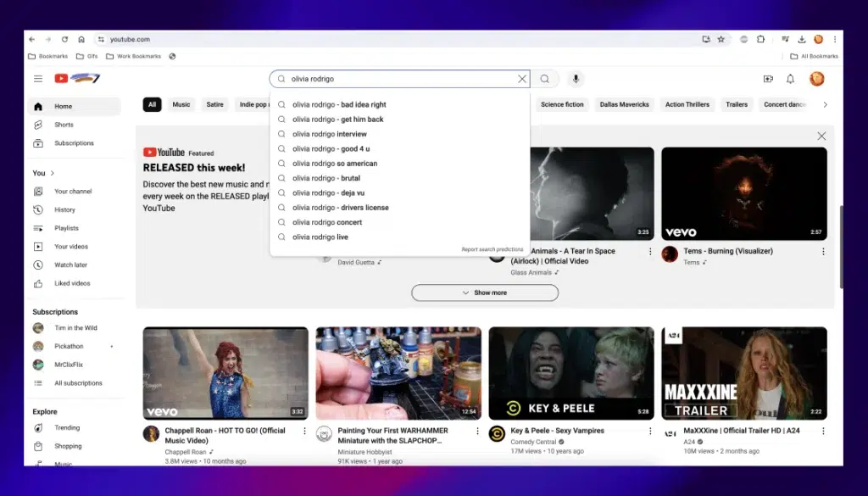Reload the page
This screenshot has height=496, width=868.
pyautogui.click(x=64, y=39)
